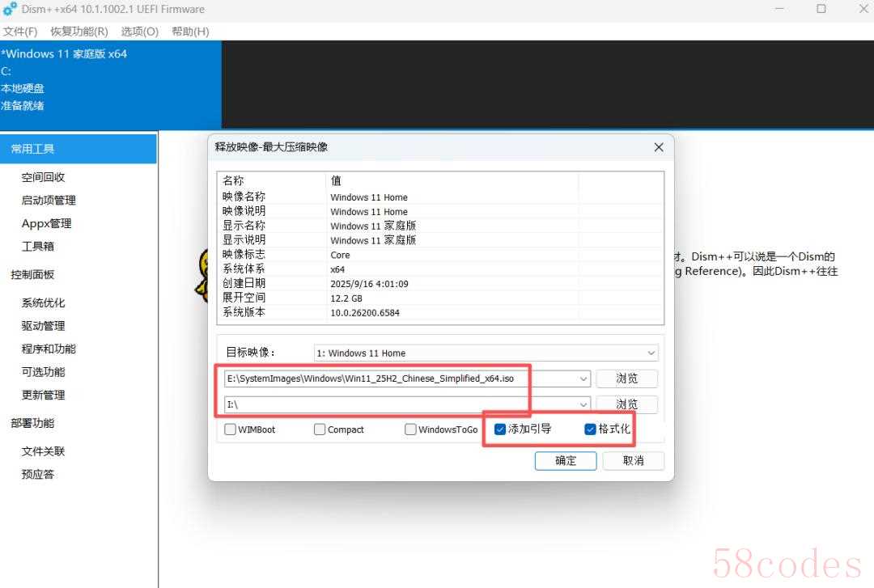Check the WindowsToGo option
This screenshot has height=588, width=874.
tap(411, 429)
